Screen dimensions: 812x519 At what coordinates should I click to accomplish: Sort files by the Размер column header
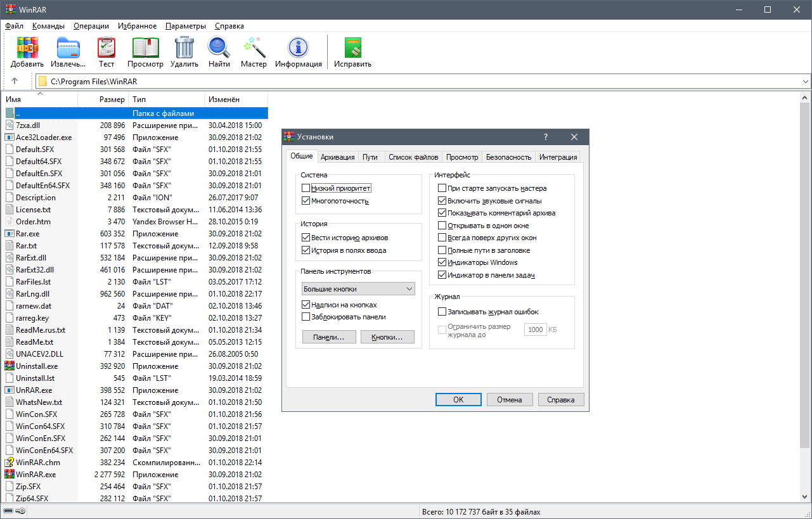103,99
